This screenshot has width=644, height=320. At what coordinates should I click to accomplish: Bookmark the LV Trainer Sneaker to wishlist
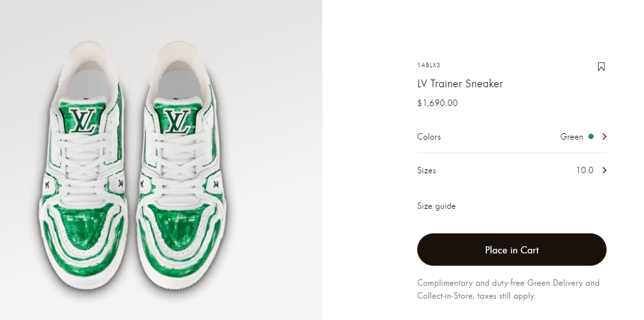[601, 67]
